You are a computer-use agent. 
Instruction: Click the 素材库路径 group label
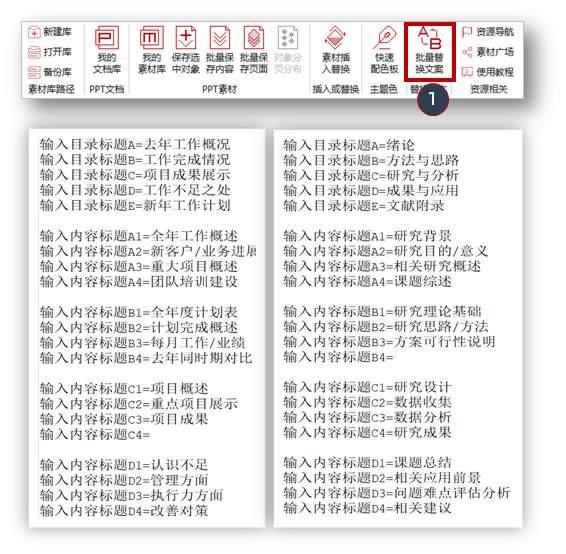click(52, 89)
